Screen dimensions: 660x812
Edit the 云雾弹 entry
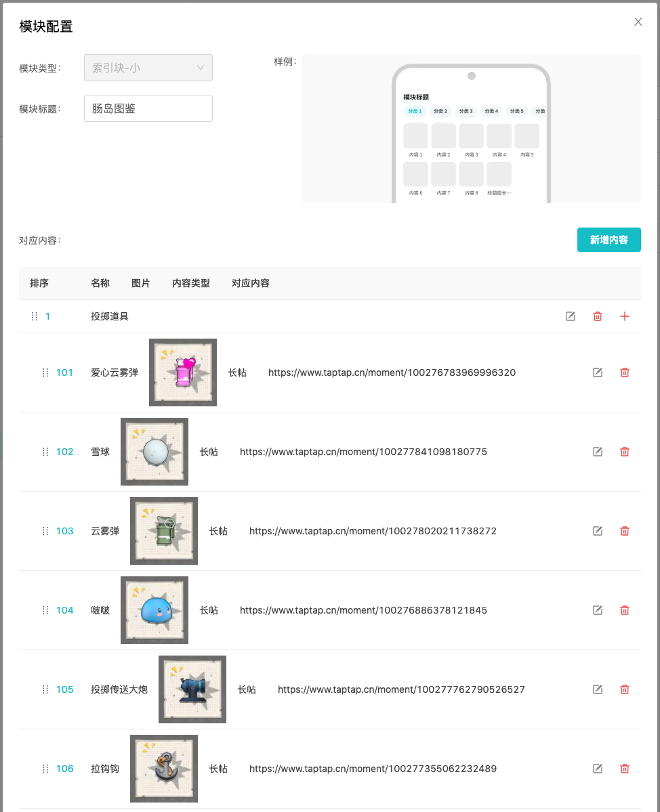pyautogui.click(x=598, y=531)
